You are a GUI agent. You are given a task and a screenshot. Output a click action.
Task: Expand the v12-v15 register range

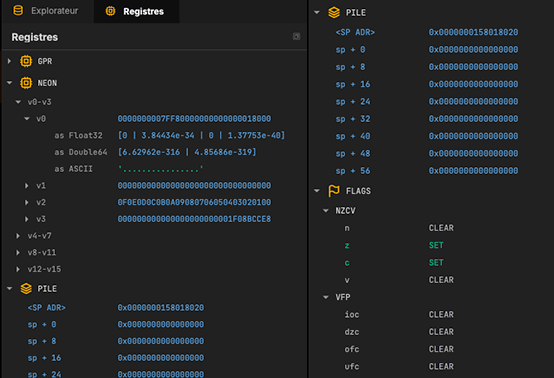[18, 269]
